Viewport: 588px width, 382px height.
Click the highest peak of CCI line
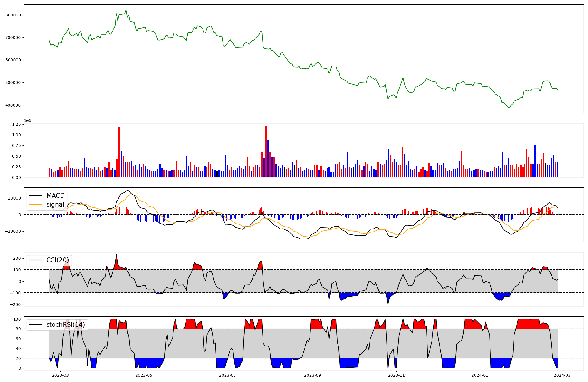(x=116, y=255)
